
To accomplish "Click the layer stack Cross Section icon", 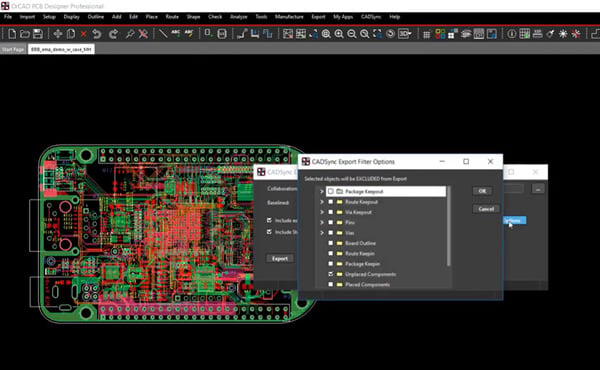I will (465, 34).
